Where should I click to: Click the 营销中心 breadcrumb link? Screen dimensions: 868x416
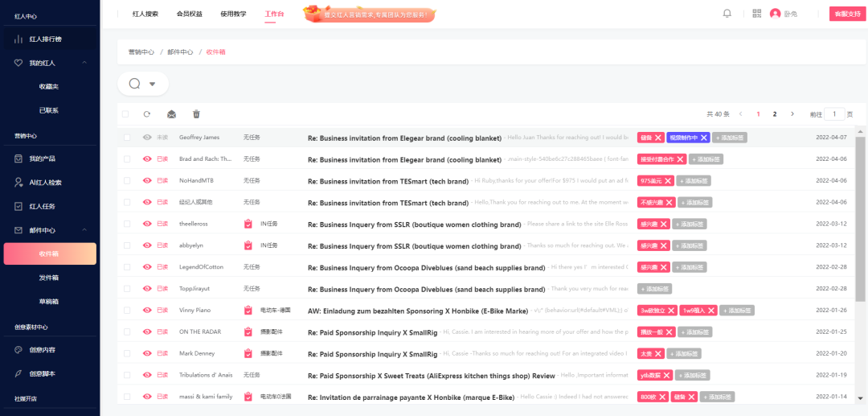point(141,52)
